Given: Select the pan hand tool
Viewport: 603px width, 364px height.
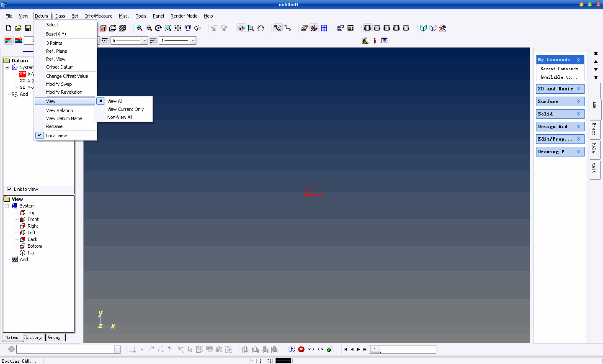Looking at the screenshot, I should [x=260, y=28].
